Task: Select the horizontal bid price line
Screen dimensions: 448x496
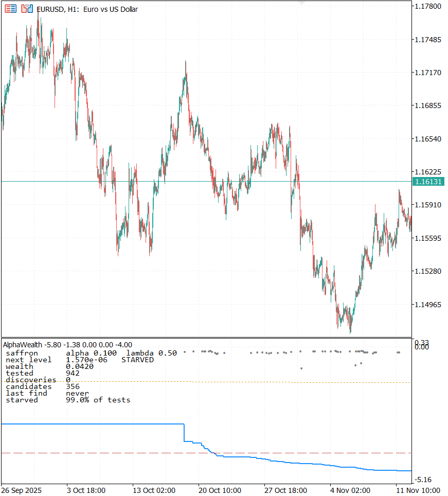Action: click(x=206, y=182)
